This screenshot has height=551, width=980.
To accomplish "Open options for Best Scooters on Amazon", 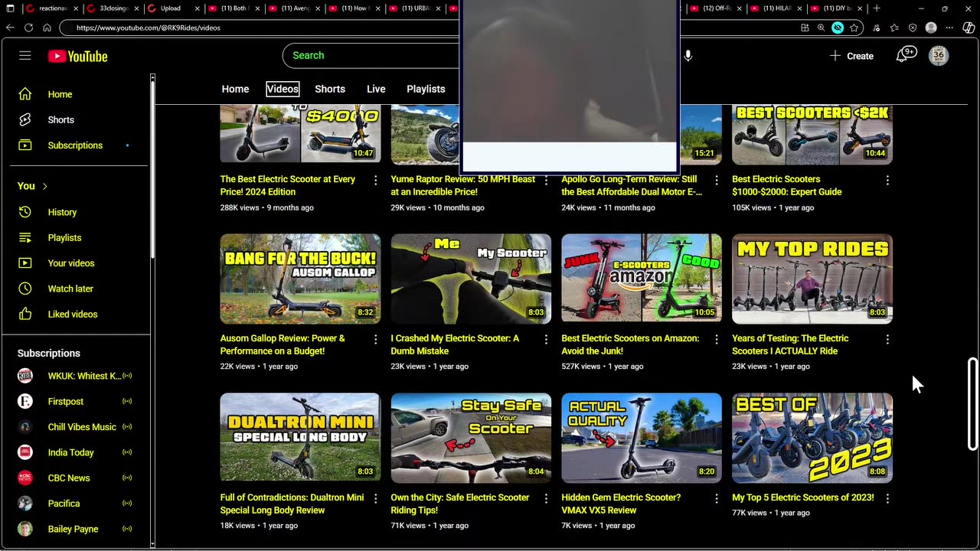I will pyautogui.click(x=717, y=339).
